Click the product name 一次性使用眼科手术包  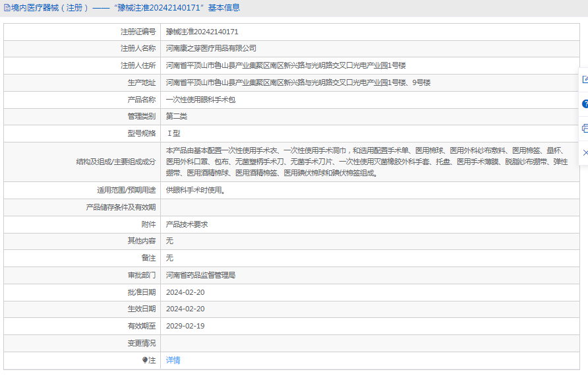pyautogui.click(x=200, y=100)
